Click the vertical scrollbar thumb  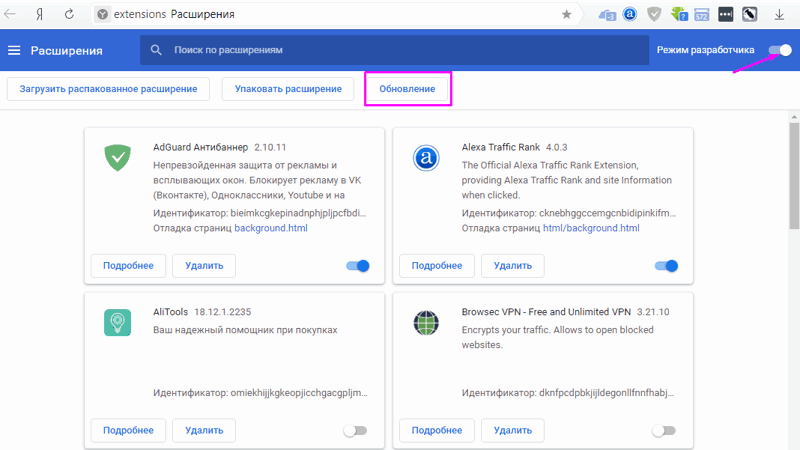(x=794, y=174)
